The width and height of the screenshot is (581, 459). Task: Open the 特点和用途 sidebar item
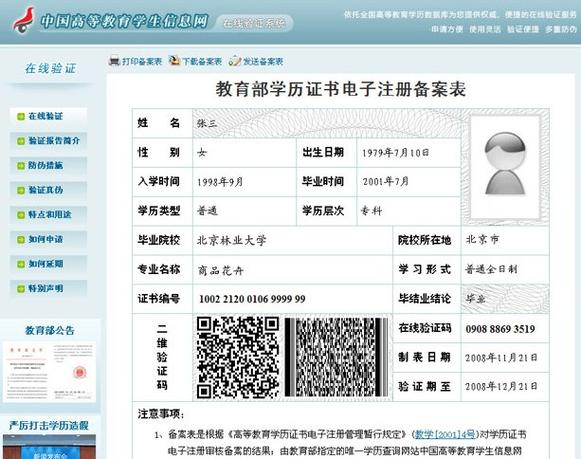click(49, 214)
